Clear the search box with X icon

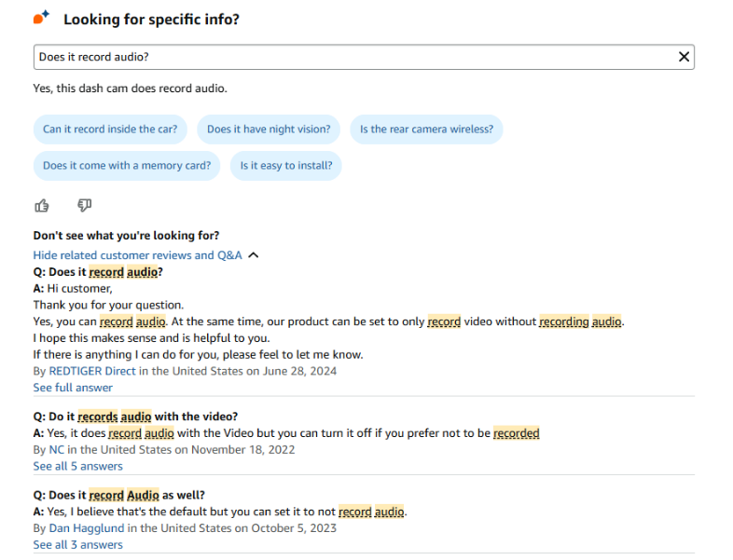point(684,57)
